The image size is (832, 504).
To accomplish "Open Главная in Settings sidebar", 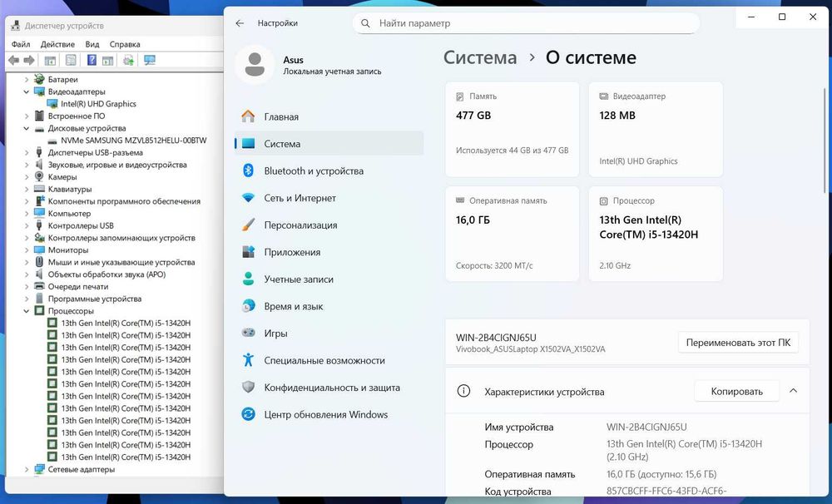I will coord(329,116).
